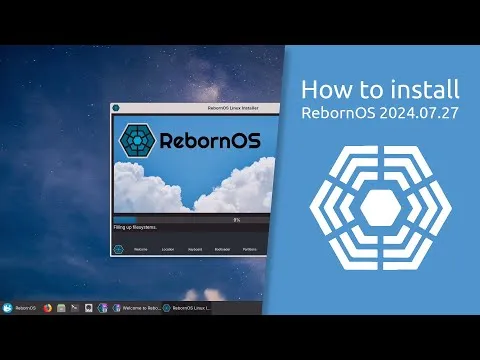This screenshot has height=360, width=480.
Task: Click the large white RebornOS hexagon logo
Action: (x=381, y=208)
